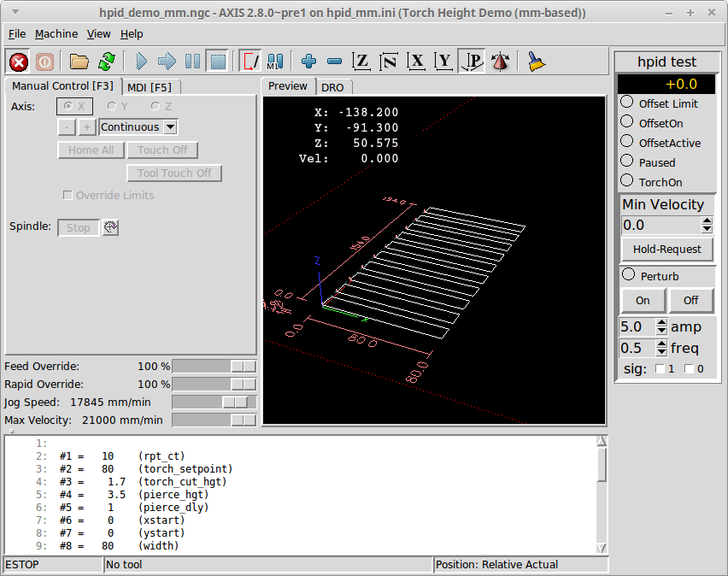
Task: Click the TorchOn indicator
Action: coord(627,179)
